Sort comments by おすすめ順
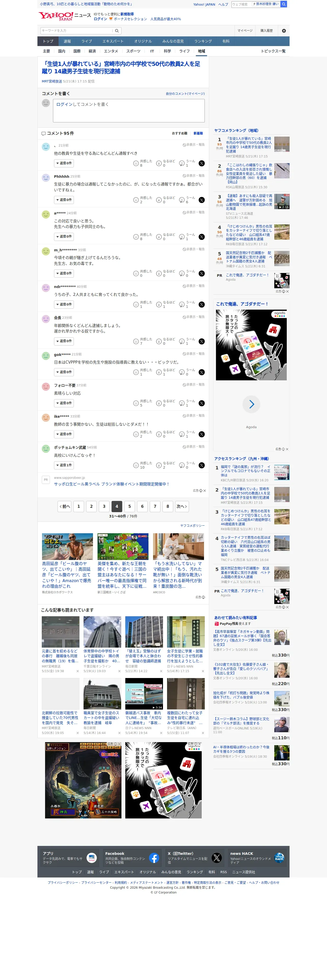The width and height of the screenshot is (327, 980). (x=179, y=134)
